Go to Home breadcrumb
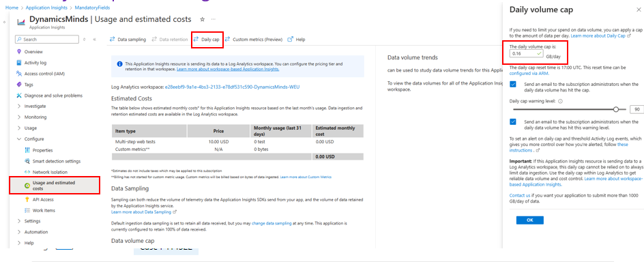The width and height of the screenshot is (644, 262). [12, 8]
